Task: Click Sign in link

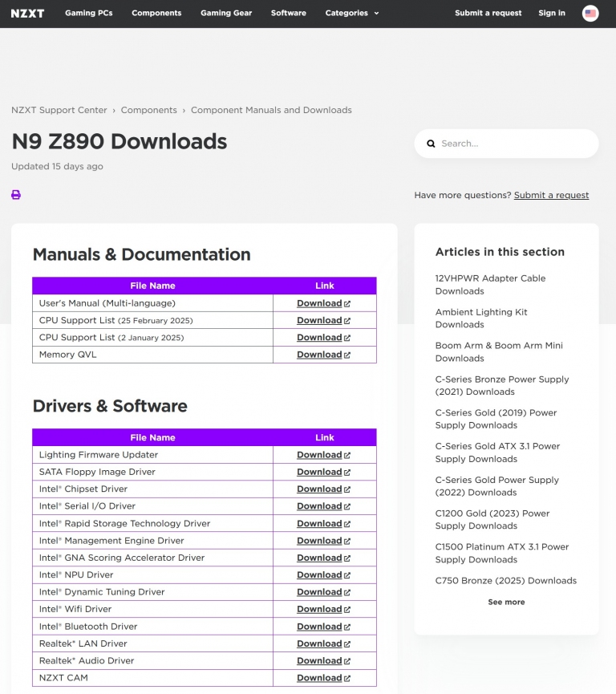Action: click(552, 14)
